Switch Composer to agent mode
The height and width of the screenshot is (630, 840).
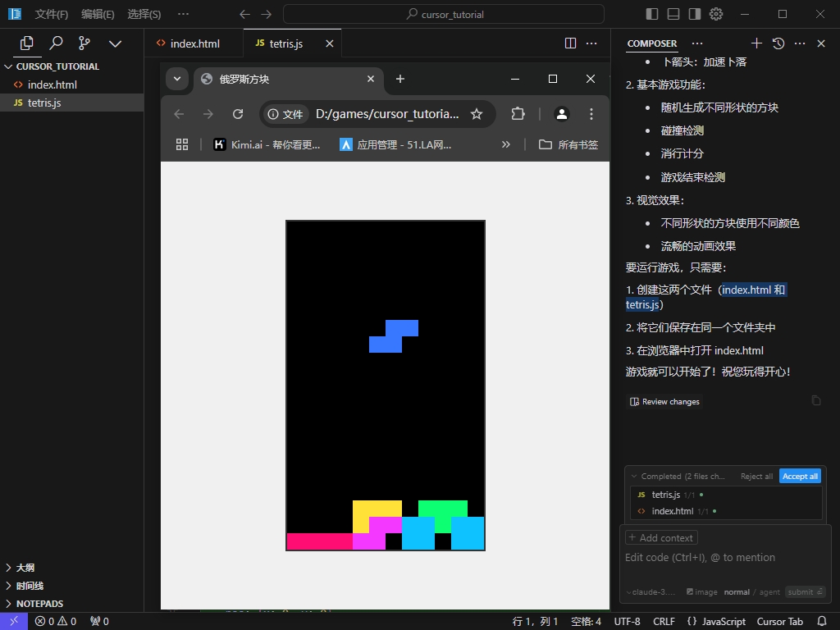tap(769, 592)
